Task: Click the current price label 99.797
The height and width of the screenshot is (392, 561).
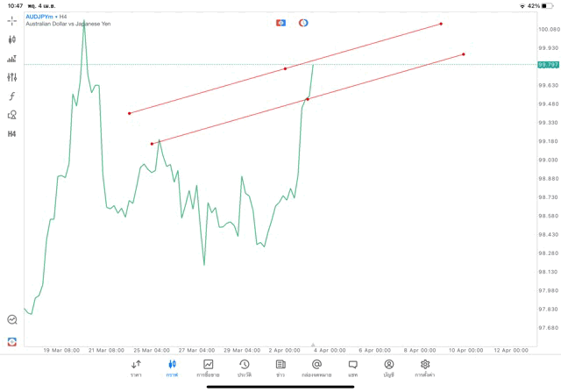Action: (x=549, y=64)
